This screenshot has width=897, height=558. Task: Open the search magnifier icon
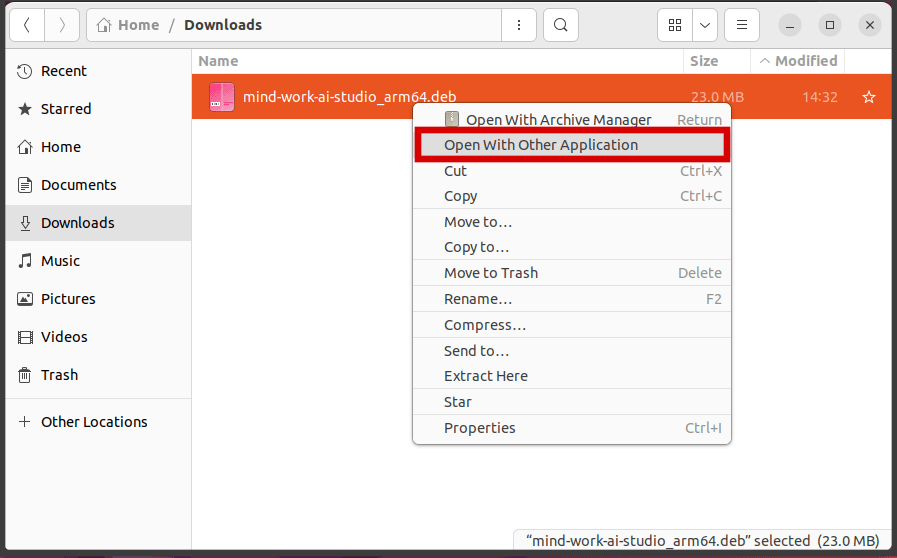point(561,25)
